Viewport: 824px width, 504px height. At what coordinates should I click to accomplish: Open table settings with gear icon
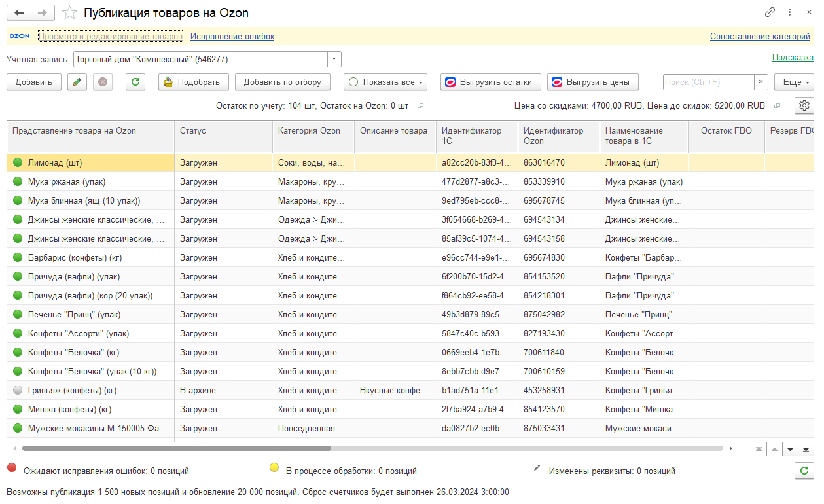point(804,105)
